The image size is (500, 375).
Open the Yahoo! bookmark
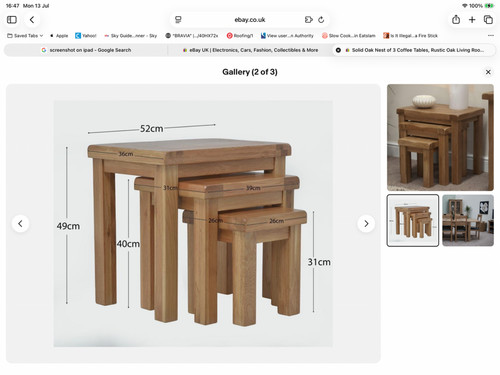click(x=86, y=36)
